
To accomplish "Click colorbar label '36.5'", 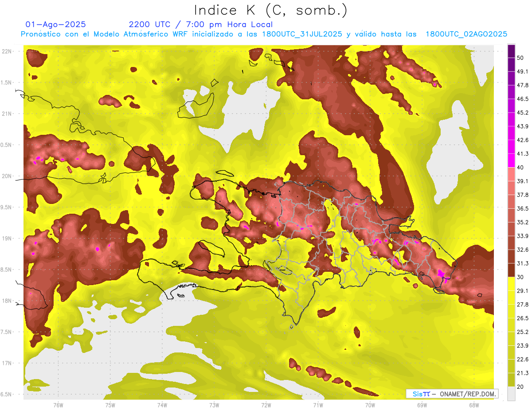I will (523, 209).
